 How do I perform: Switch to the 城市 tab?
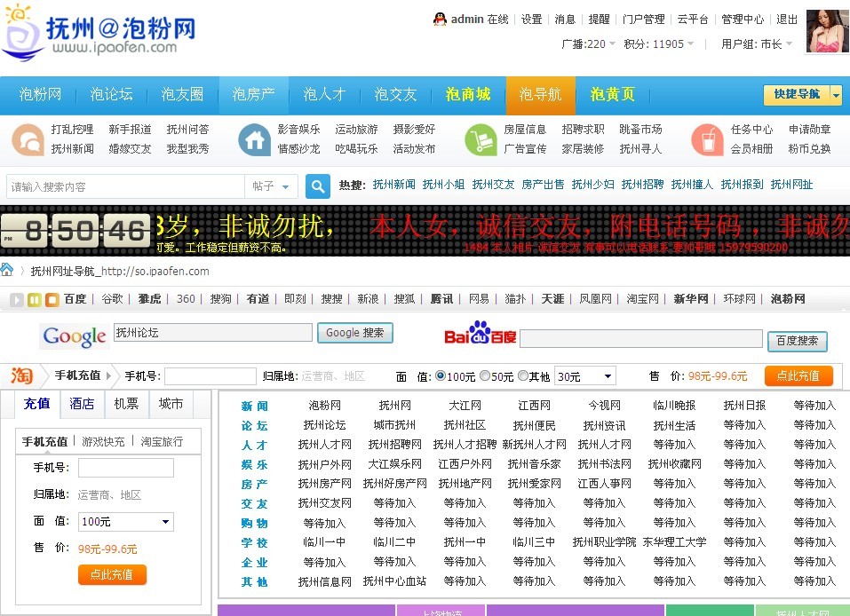(x=171, y=404)
